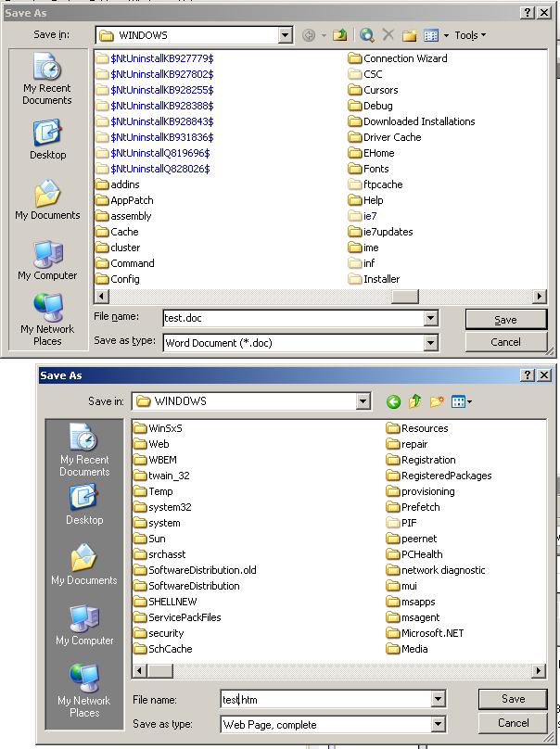Click green Back arrow in bottom dialog
560x749 pixels.
click(393, 401)
